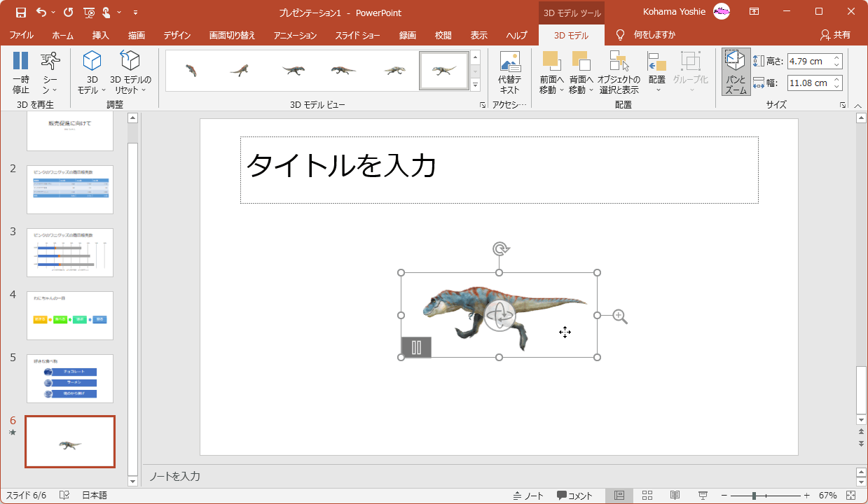Select the second 3D model view thumbnail
Viewport: 868px width, 504px height.
(240, 70)
